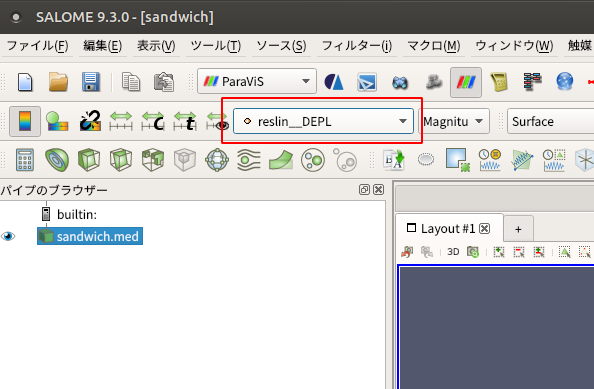
Task: Click the active ParaViS module button
Action: (466, 82)
